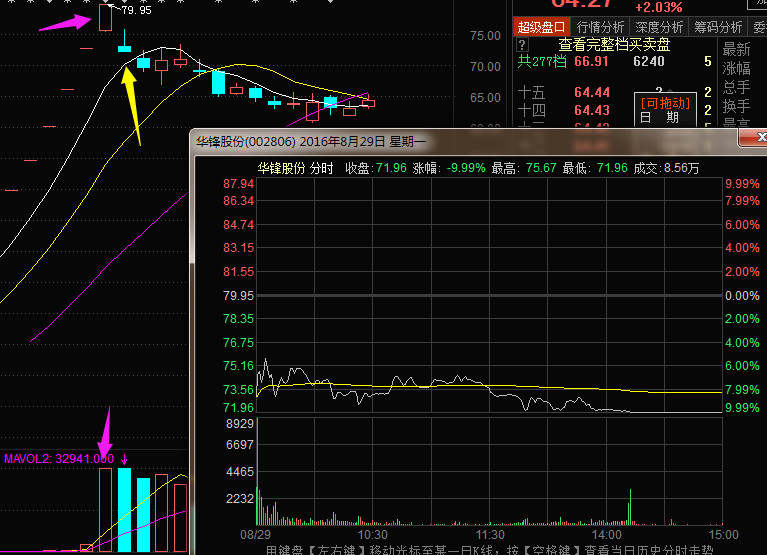Click the 75.00 K-line price axis label
Screen dimensions: 767x555
(x=485, y=36)
